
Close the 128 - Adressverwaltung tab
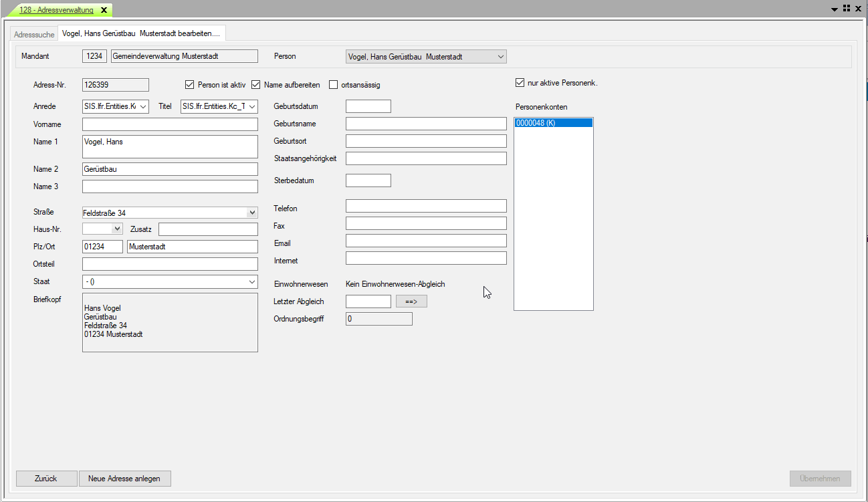[104, 10]
